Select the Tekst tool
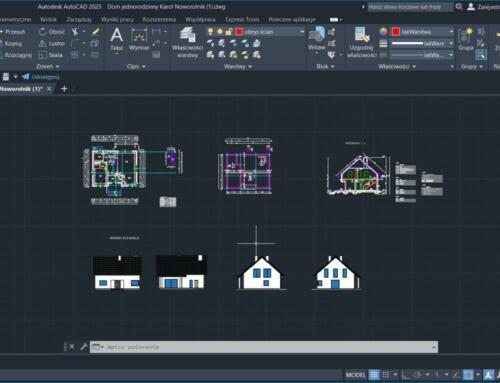The height and width of the screenshot is (383, 500). pos(116,39)
